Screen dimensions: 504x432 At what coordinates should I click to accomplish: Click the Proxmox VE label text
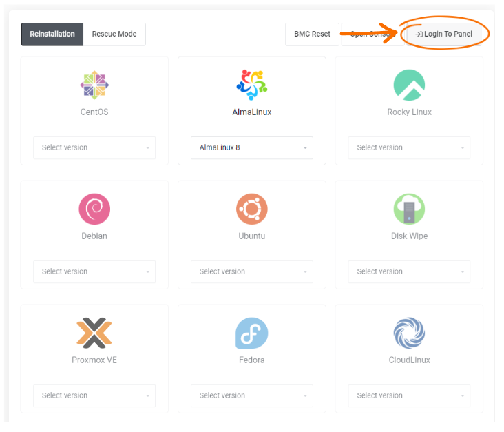tap(94, 360)
